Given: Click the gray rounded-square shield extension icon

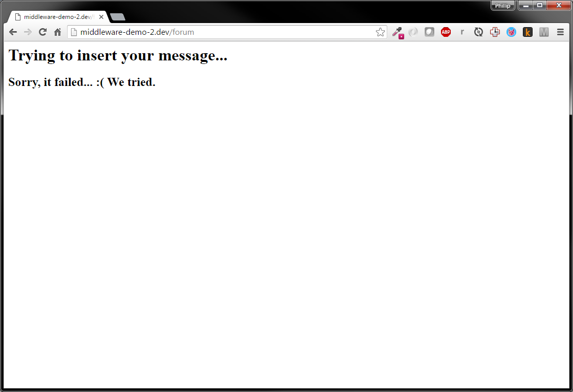Looking at the screenshot, I should click(429, 32).
